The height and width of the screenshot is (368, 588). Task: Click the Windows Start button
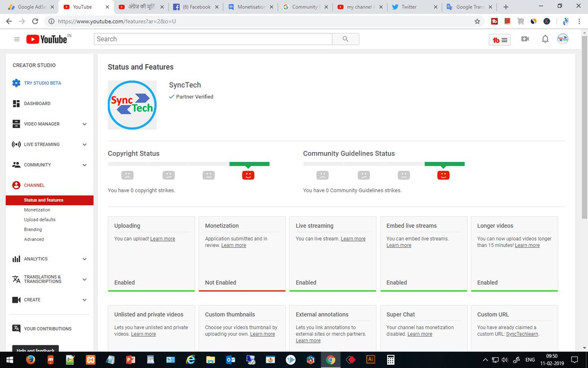tap(10, 360)
